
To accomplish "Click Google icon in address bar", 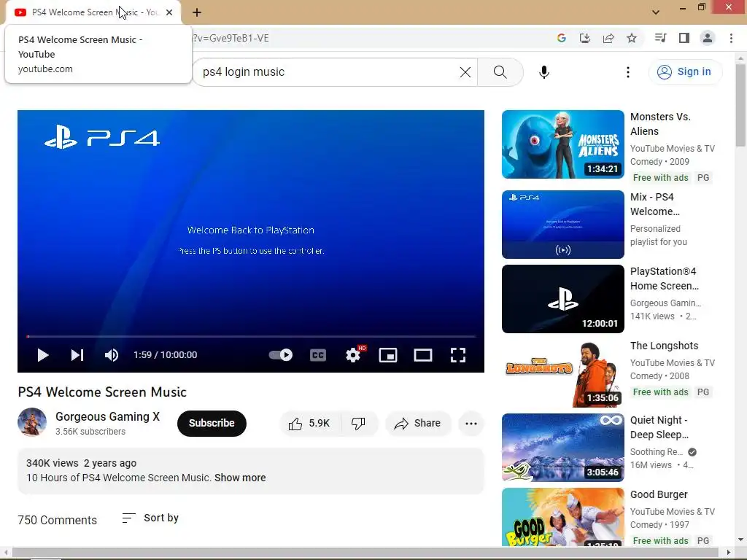I will [x=561, y=38].
